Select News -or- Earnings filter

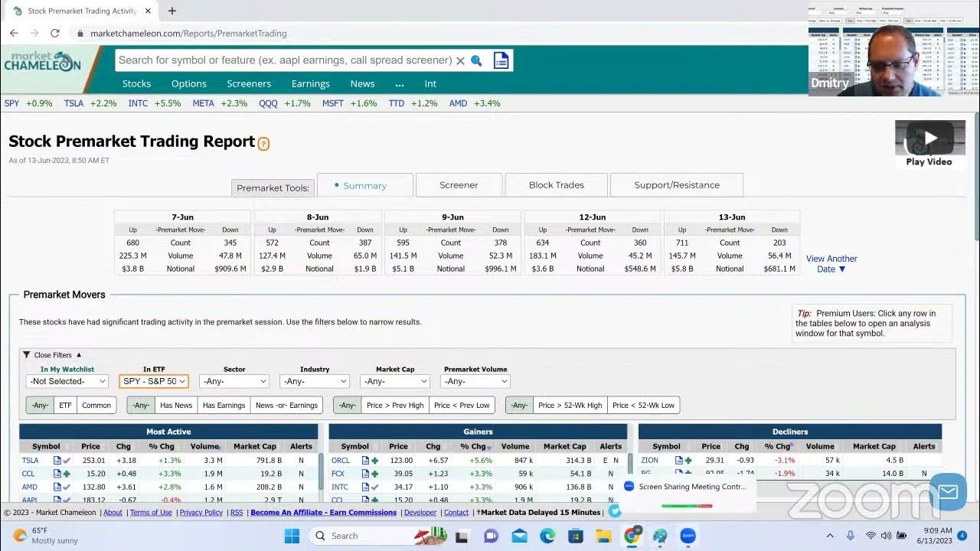(286, 405)
